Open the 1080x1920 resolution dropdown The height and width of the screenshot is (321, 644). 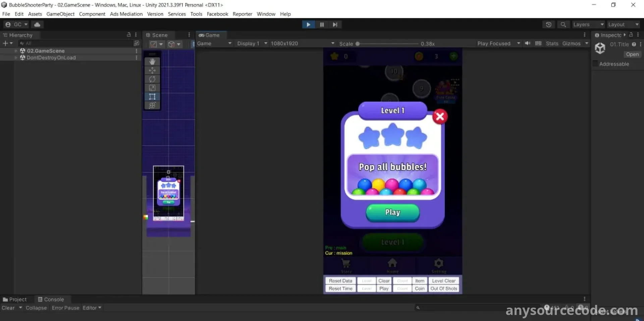coord(302,43)
